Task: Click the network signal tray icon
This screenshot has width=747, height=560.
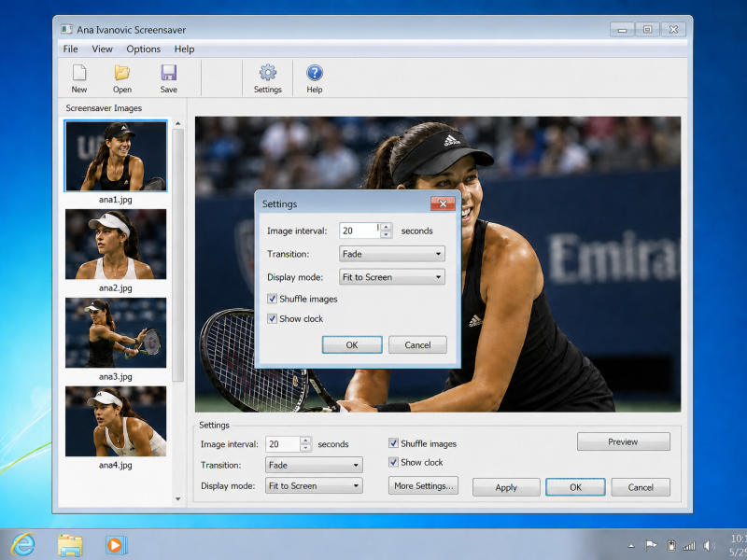Action: (689, 545)
